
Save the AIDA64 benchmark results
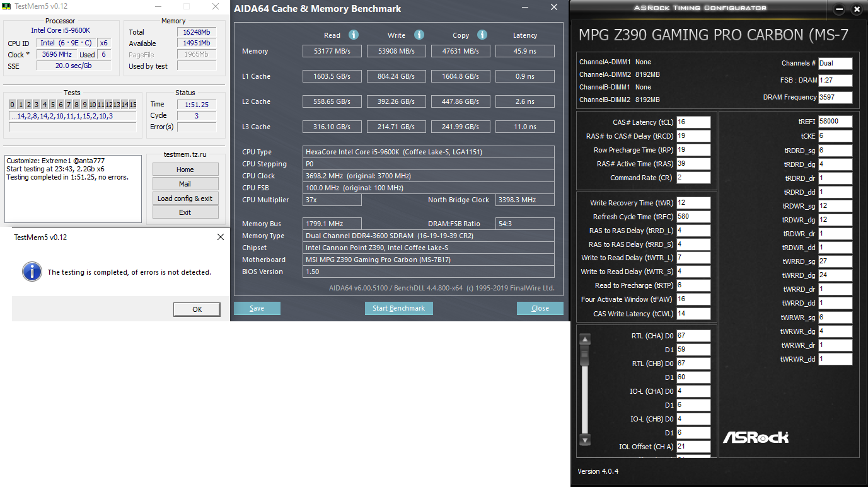click(257, 308)
